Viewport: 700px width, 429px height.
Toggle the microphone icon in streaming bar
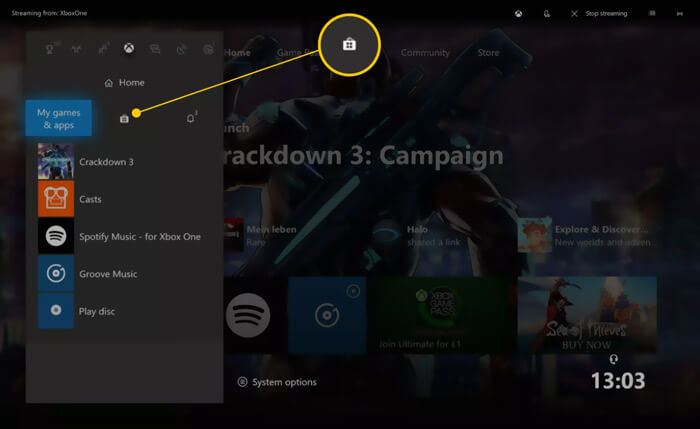click(x=547, y=14)
